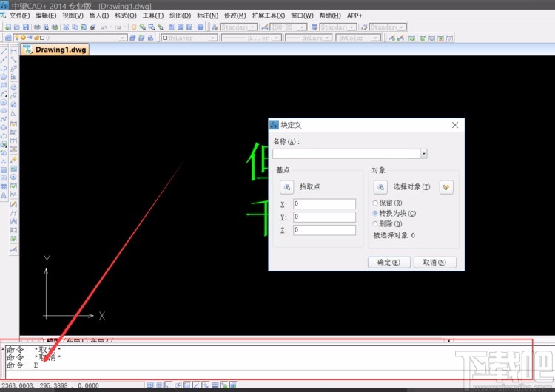Click the Open file folder icon
The width and height of the screenshot is (555, 392).
[16, 27]
